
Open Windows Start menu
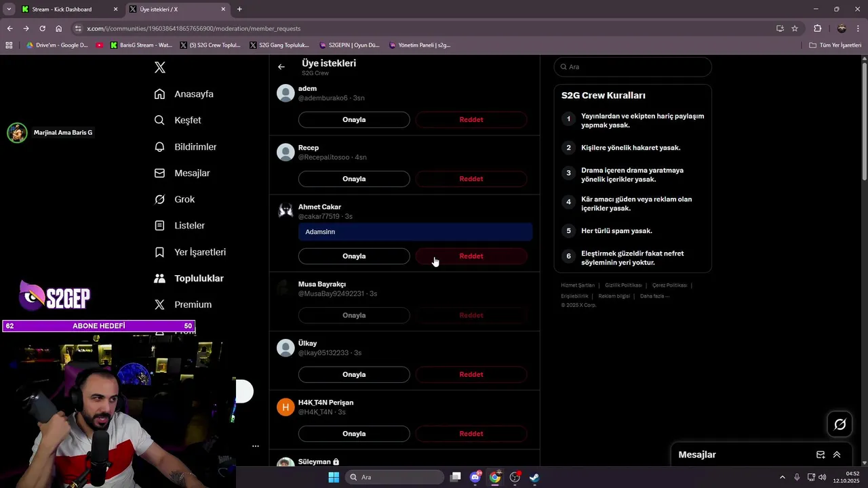pos(334,477)
